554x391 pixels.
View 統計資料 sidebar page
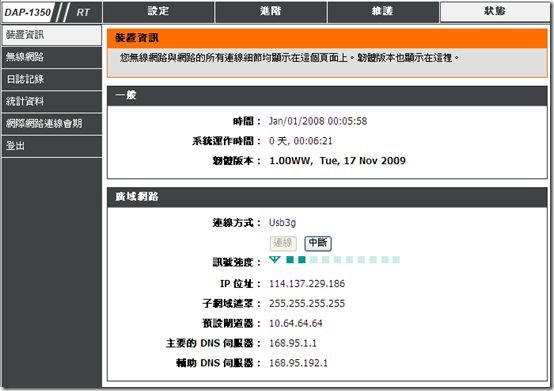(x=52, y=102)
